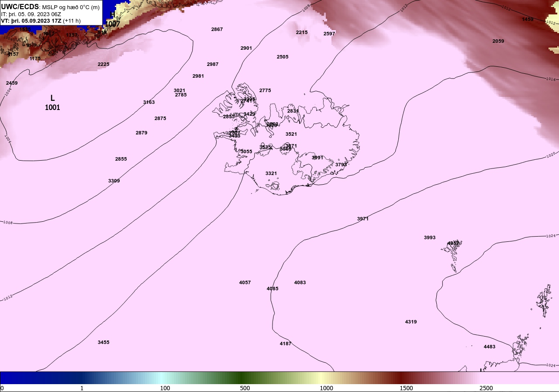Click the value 4187
The image size is (559, 392).
[x=286, y=344]
